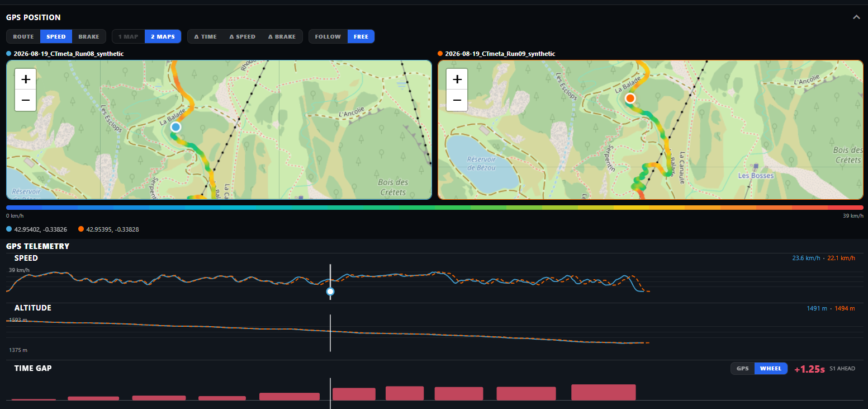Click the speed color gradient scale bar
The width and height of the screenshot is (868, 409).
coord(435,208)
